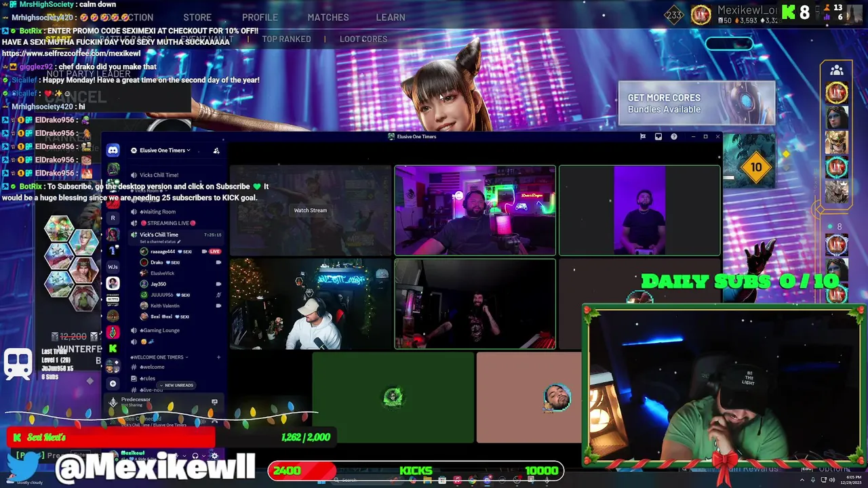The height and width of the screenshot is (488, 868).
Task: Open the R server icon in Discord sidebar
Action: point(113,218)
